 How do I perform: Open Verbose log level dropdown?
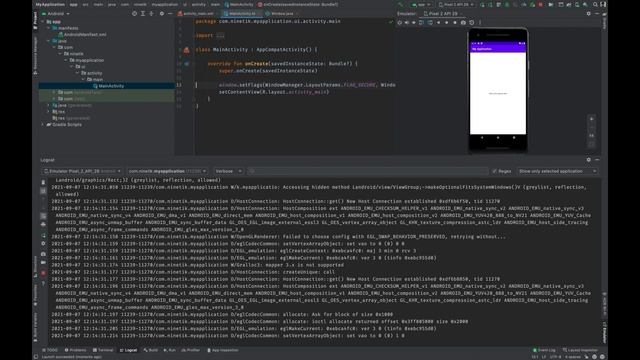point(228,171)
